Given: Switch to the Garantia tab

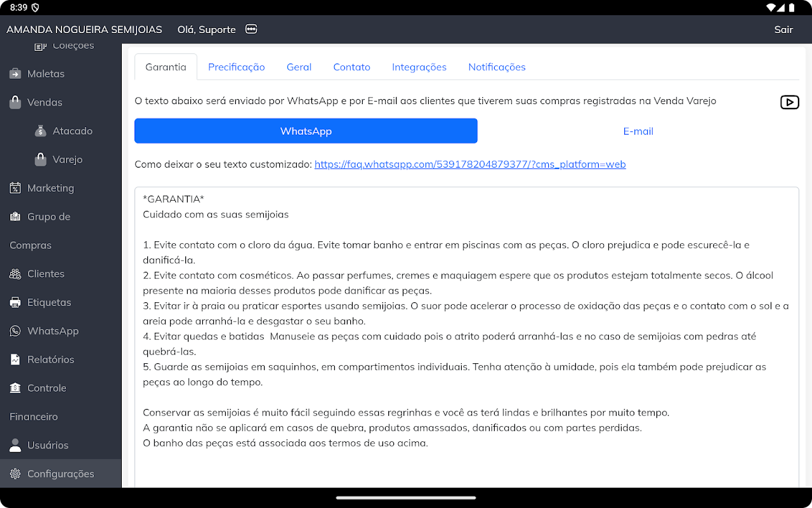Looking at the screenshot, I should click(166, 67).
